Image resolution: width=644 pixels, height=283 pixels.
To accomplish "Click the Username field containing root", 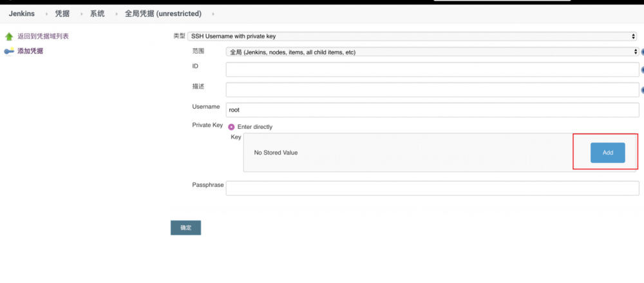I will pyautogui.click(x=433, y=110).
